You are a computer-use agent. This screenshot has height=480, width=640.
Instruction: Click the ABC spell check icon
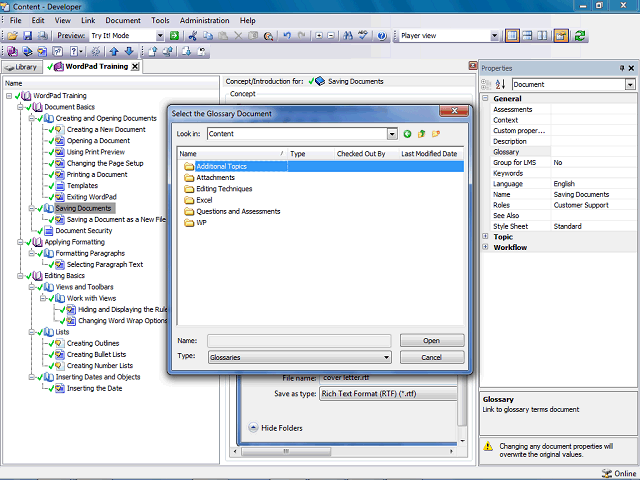(363, 36)
